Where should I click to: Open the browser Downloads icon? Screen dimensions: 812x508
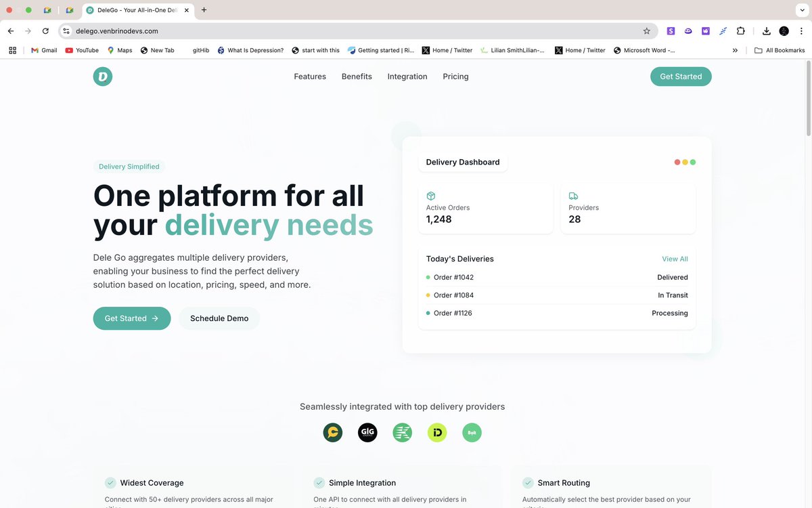point(767,31)
